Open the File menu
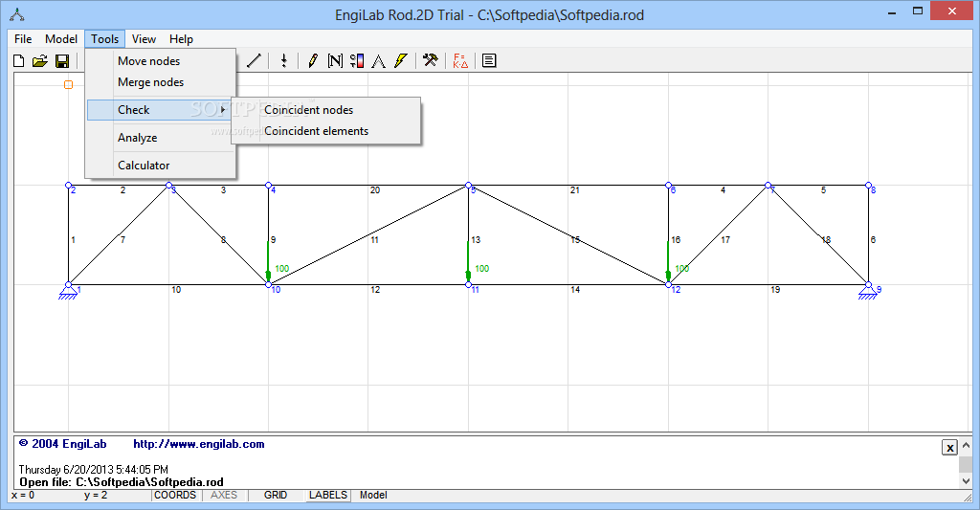980x510 pixels. [23, 38]
